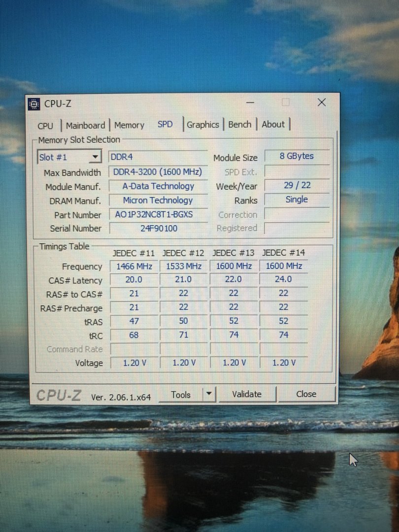This screenshot has width=399, height=532.
Task: Minimize the CPU-Z window
Action: [x=250, y=102]
